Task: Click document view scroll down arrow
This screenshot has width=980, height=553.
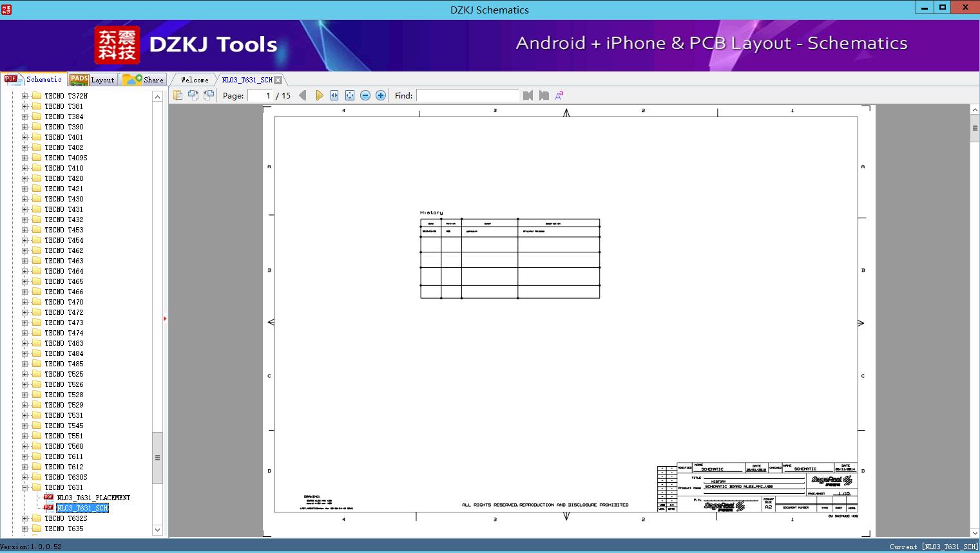Action: (975, 532)
